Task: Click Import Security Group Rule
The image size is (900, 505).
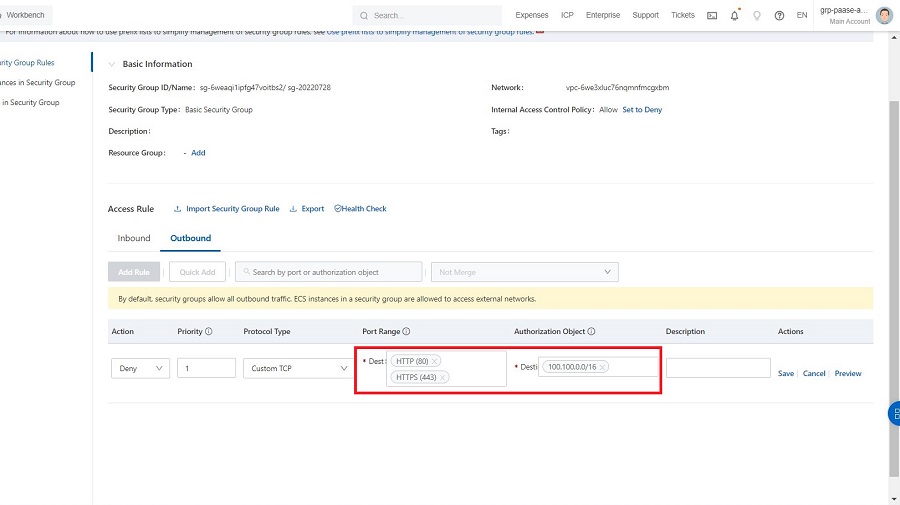Action: 227,209
